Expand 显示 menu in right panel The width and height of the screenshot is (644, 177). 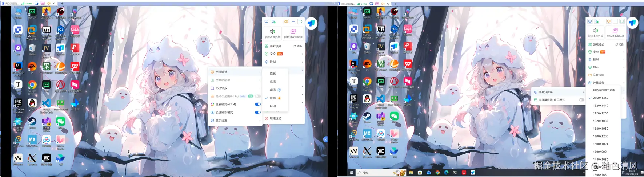pyautogui.click(x=606, y=67)
